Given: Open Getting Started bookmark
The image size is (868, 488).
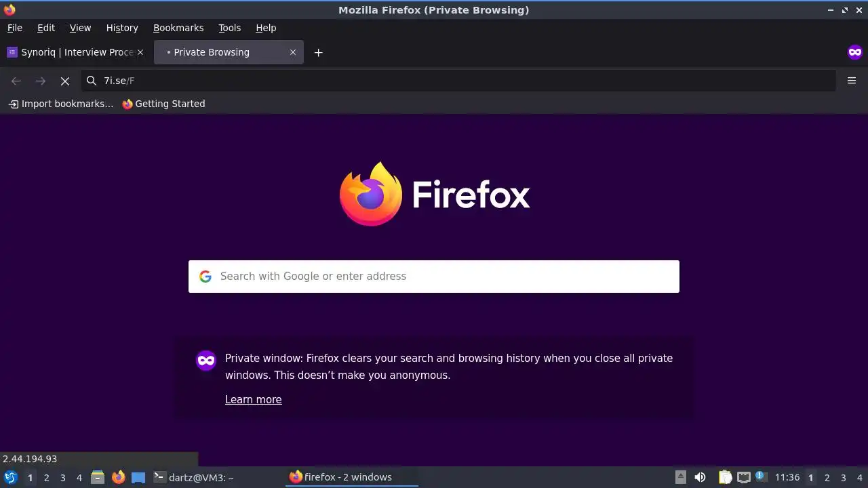Looking at the screenshot, I should [x=163, y=104].
